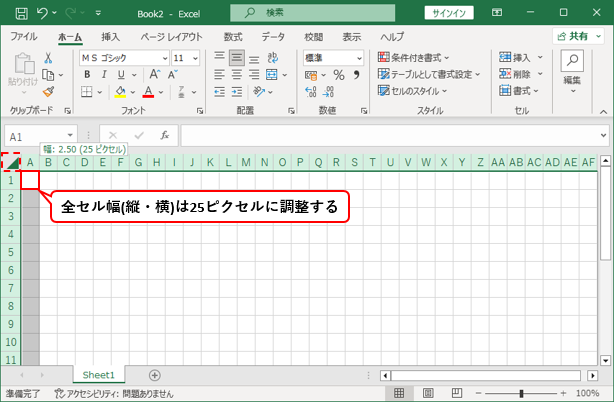The image size is (614, 402).
Task: Align text to bottom
Action: coord(254,58)
